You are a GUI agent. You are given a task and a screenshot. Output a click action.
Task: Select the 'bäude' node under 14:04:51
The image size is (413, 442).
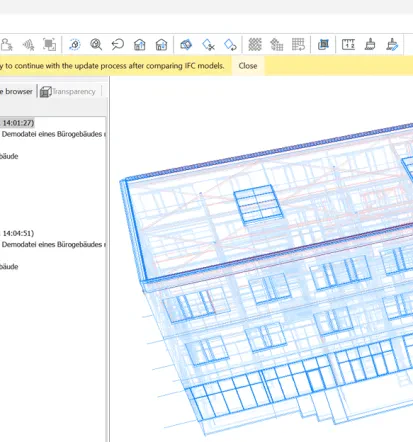9,267
